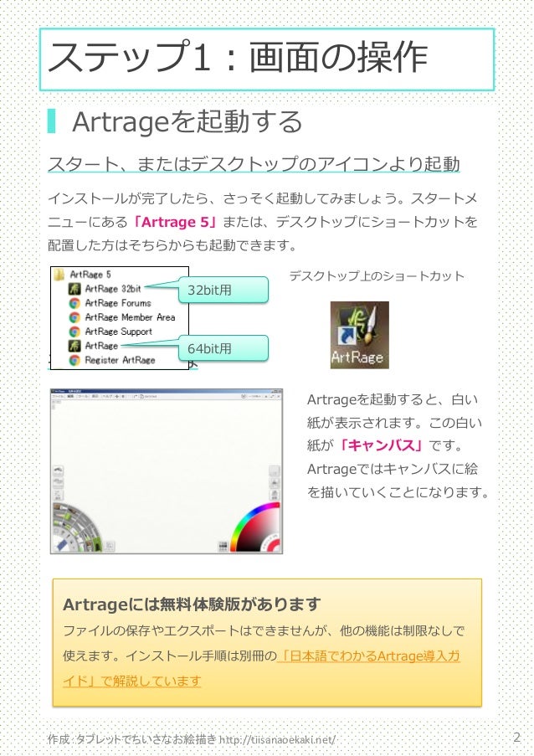The height and width of the screenshot is (756, 534).
Task: Open the ファイル menu in ArtRage screenshot
Action: tap(58, 396)
